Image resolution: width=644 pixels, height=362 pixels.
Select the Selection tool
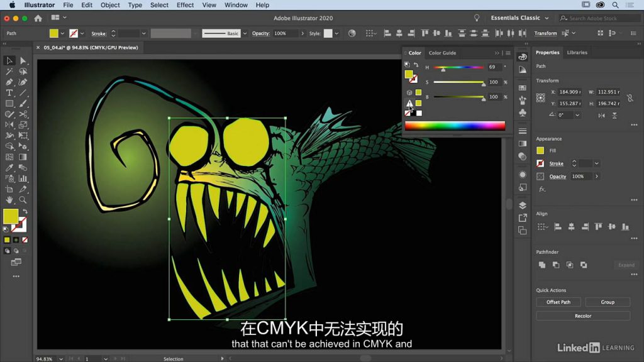(x=9, y=61)
